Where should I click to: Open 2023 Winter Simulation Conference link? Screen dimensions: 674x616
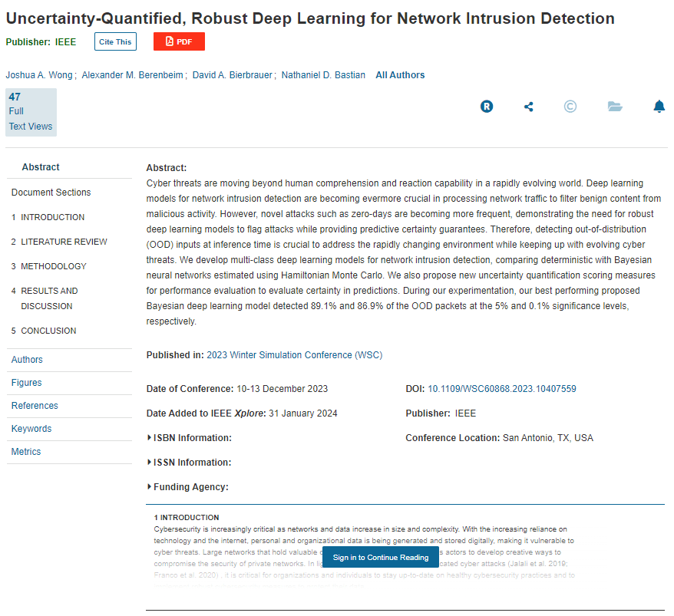click(294, 355)
